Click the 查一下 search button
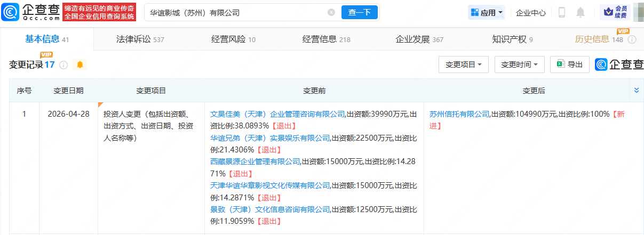The height and width of the screenshot is (235, 644). click(x=359, y=12)
